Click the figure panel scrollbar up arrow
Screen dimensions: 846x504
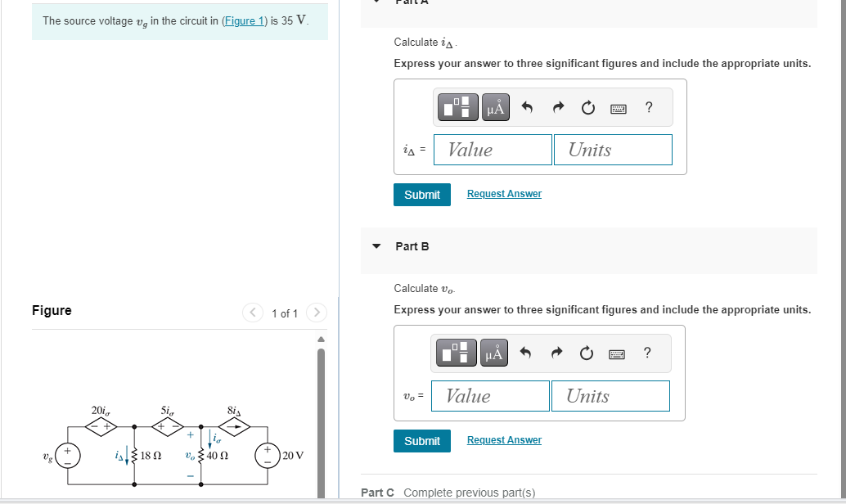pos(321,339)
